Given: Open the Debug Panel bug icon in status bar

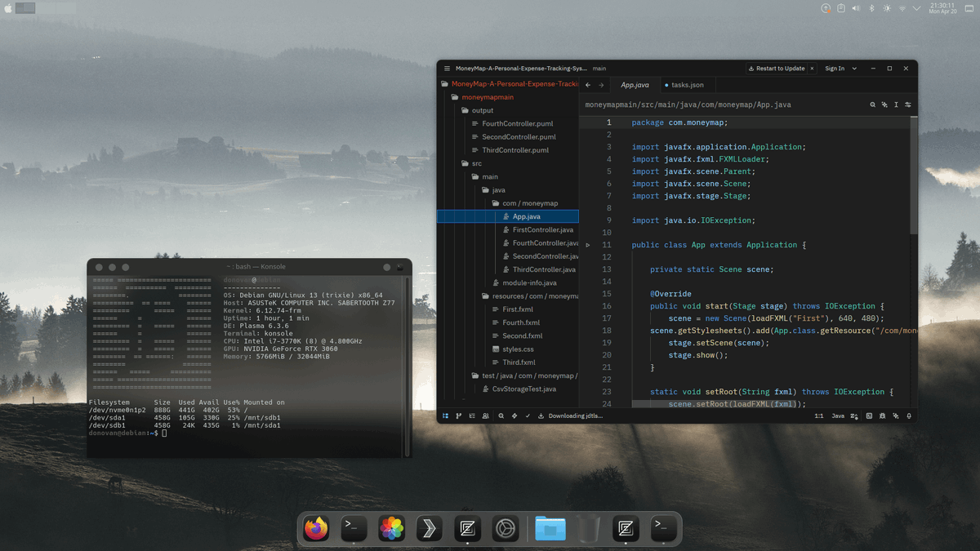Looking at the screenshot, I should coord(883,415).
